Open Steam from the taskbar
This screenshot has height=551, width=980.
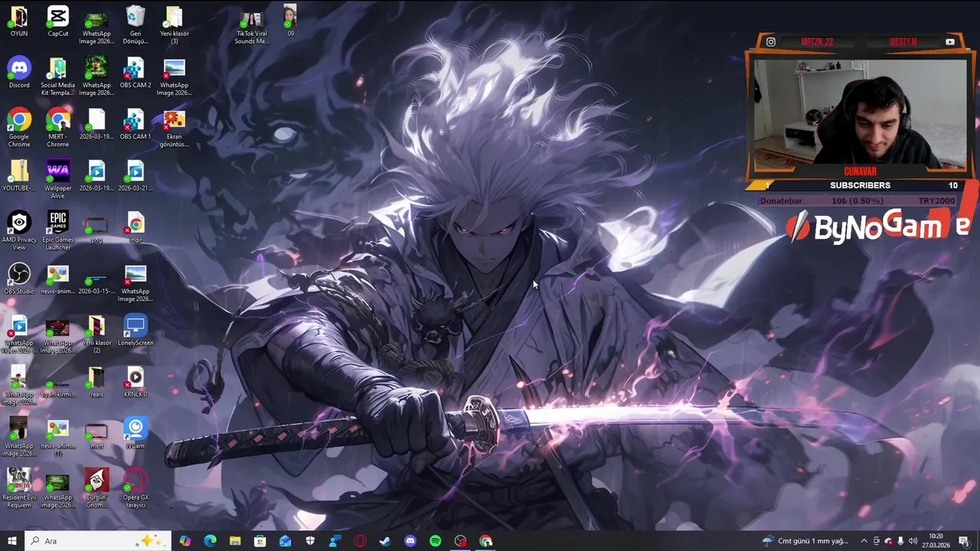click(x=385, y=541)
